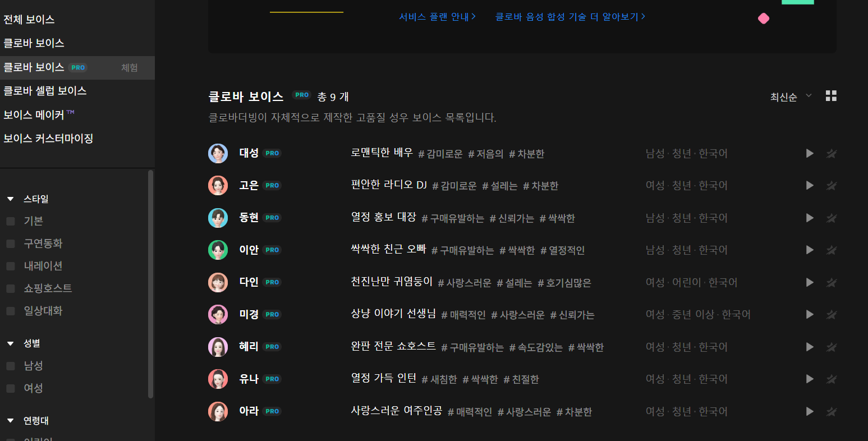Click the 체험 badge in sidebar
Image resolution: width=868 pixels, height=441 pixels.
[130, 67]
